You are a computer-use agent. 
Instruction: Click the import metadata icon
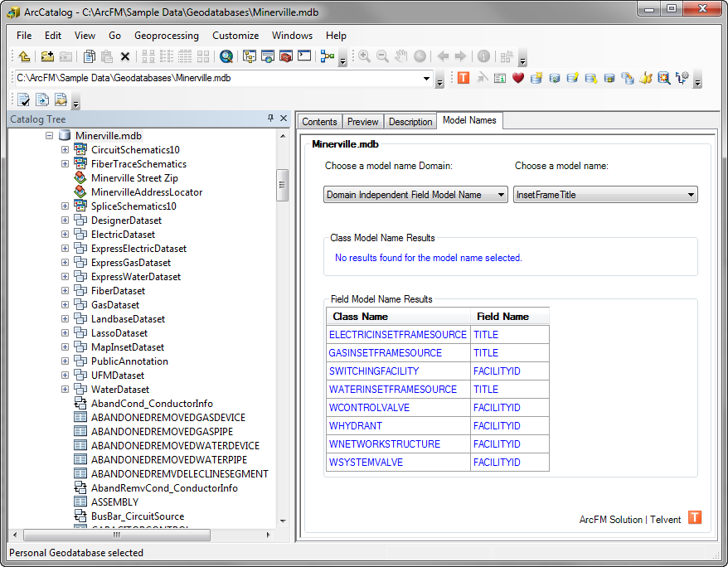tap(42, 99)
